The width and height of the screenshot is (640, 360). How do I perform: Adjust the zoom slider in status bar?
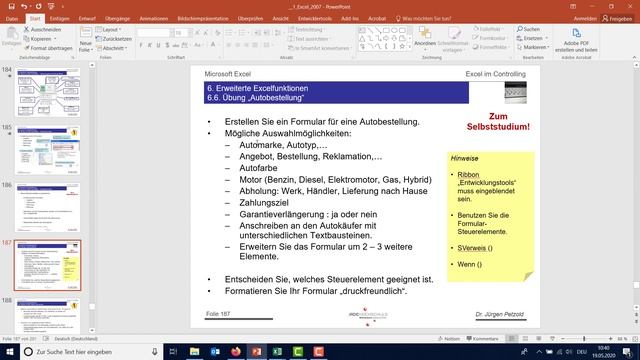click(x=584, y=339)
